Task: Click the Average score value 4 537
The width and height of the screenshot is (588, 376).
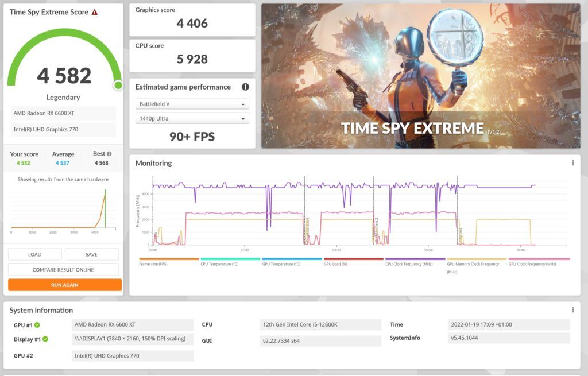Action: click(62, 163)
